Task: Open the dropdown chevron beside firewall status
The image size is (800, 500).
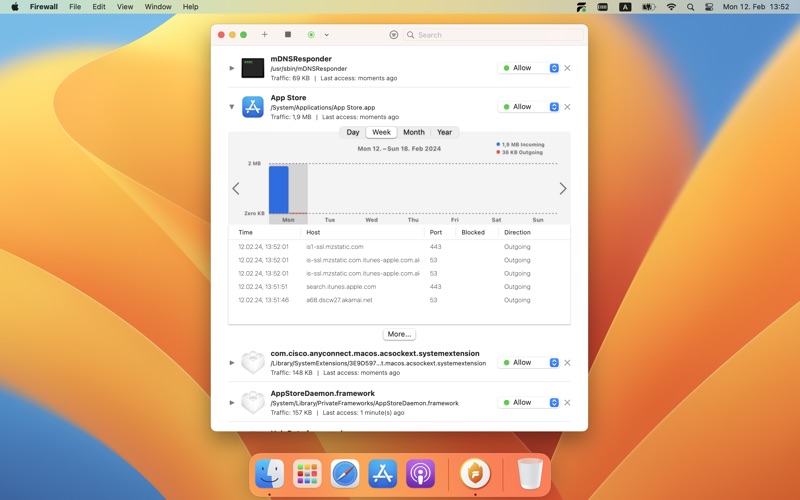Action: [327, 35]
